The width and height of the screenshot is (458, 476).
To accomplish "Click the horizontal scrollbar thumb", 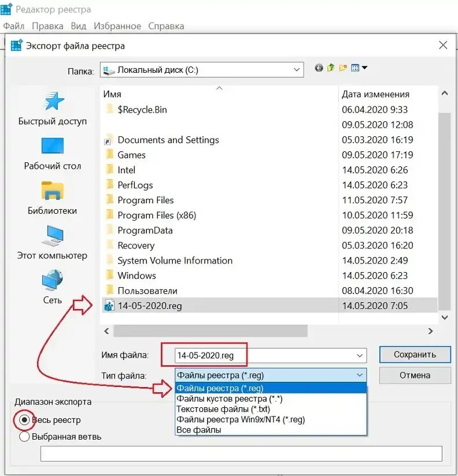I will click(x=210, y=331).
